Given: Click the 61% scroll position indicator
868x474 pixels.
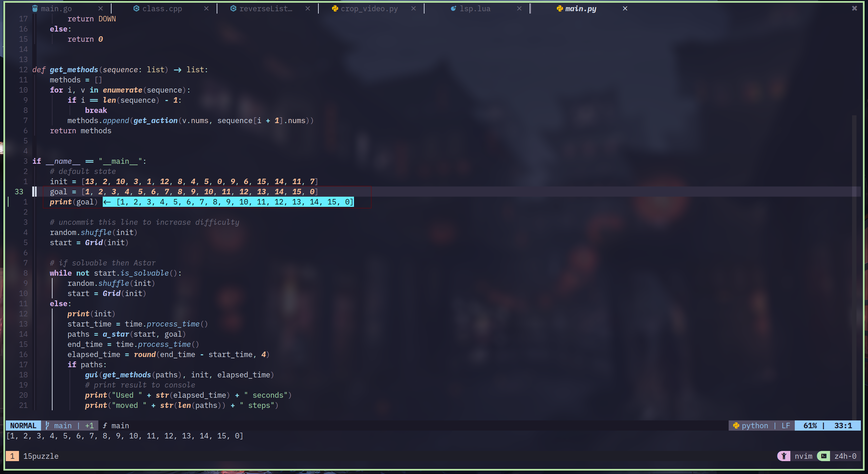Looking at the screenshot, I should [x=810, y=426].
